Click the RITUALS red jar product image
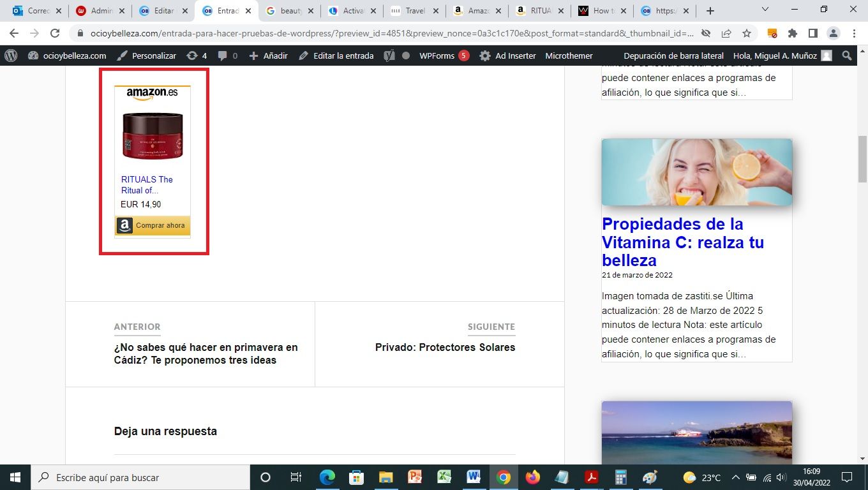The height and width of the screenshot is (490, 868). pyautogui.click(x=153, y=135)
